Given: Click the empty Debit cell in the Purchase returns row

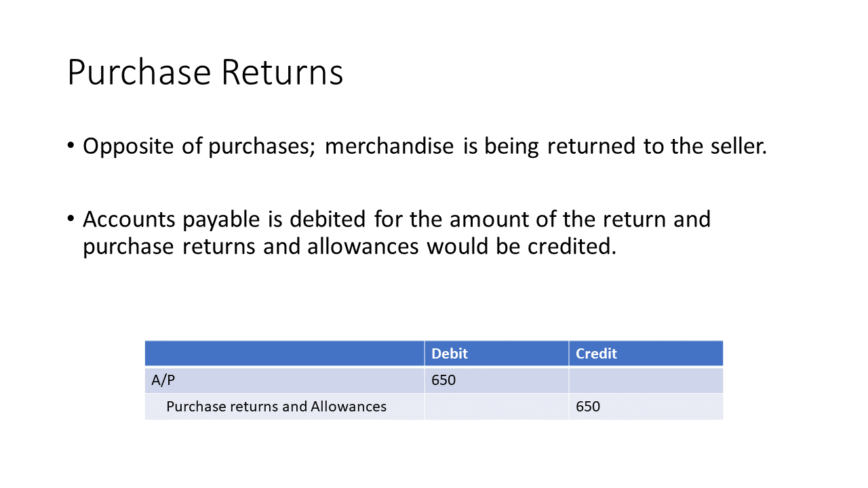Looking at the screenshot, I should (496, 407).
